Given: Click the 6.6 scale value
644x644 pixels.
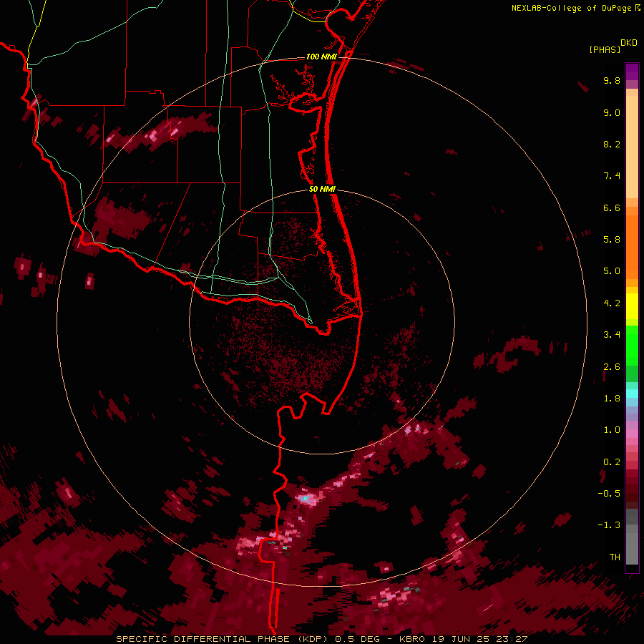Looking at the screenshot, I should [612, 208].
